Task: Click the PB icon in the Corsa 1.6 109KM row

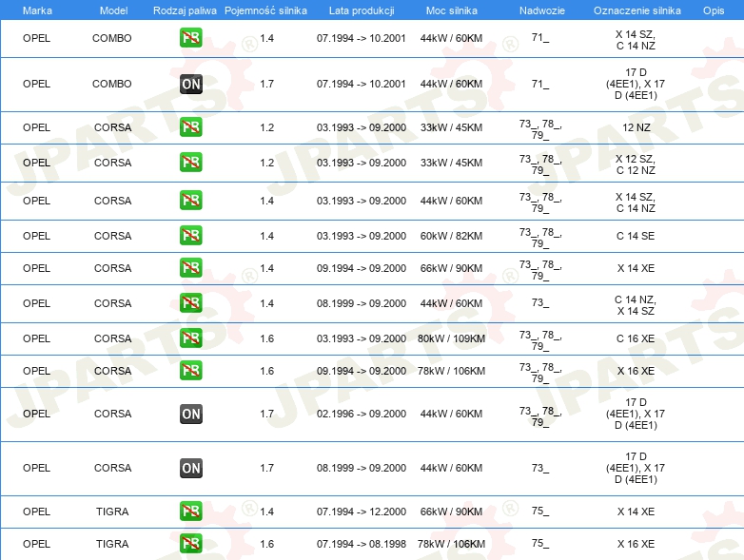Action: coord(190,338)
